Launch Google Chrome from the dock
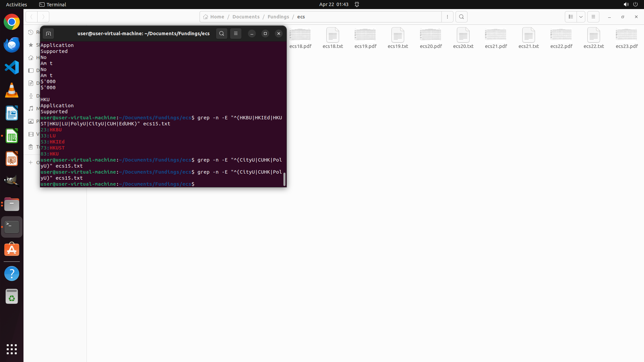Screen dimensions: 644x362 pos(12,22)
